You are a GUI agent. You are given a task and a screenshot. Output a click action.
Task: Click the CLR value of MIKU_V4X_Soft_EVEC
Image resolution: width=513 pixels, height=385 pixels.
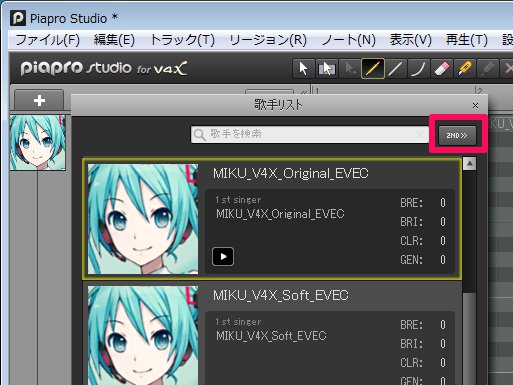tap(443, 363)
